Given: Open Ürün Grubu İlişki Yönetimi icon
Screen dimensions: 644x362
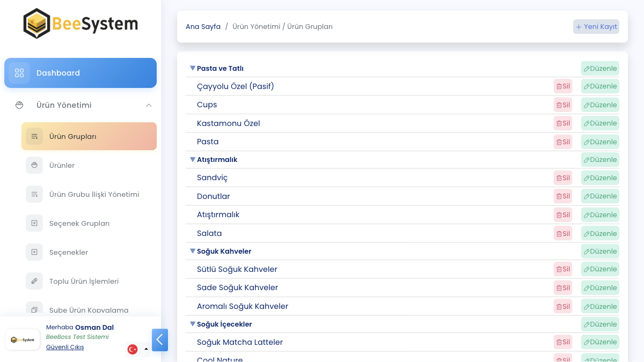Looking at the screenshot, I should coord(34,194).
